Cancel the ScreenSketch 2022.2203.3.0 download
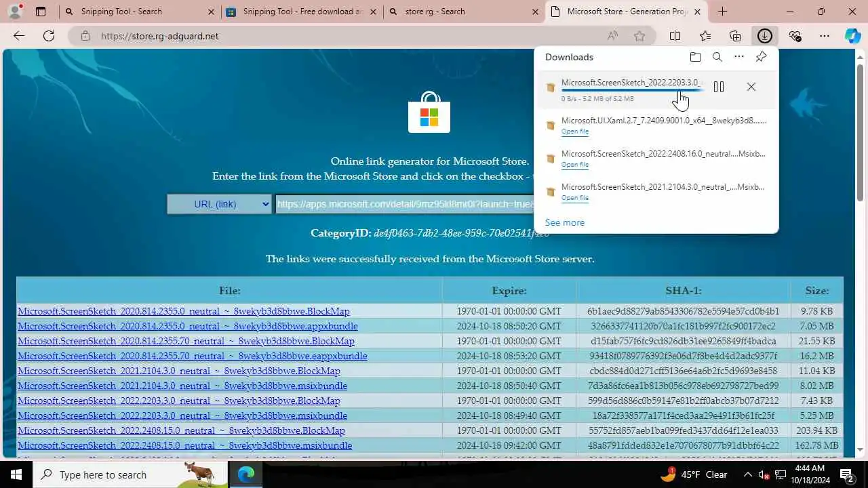 (751, 87)
